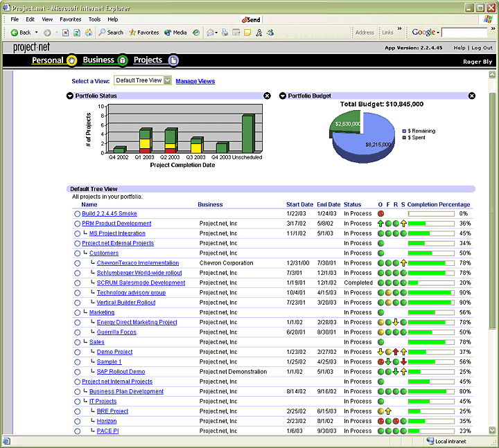Select radio button for Build 2.2.4.45 Smoke
The image size is (499, 448).
[x=78, y=214]
